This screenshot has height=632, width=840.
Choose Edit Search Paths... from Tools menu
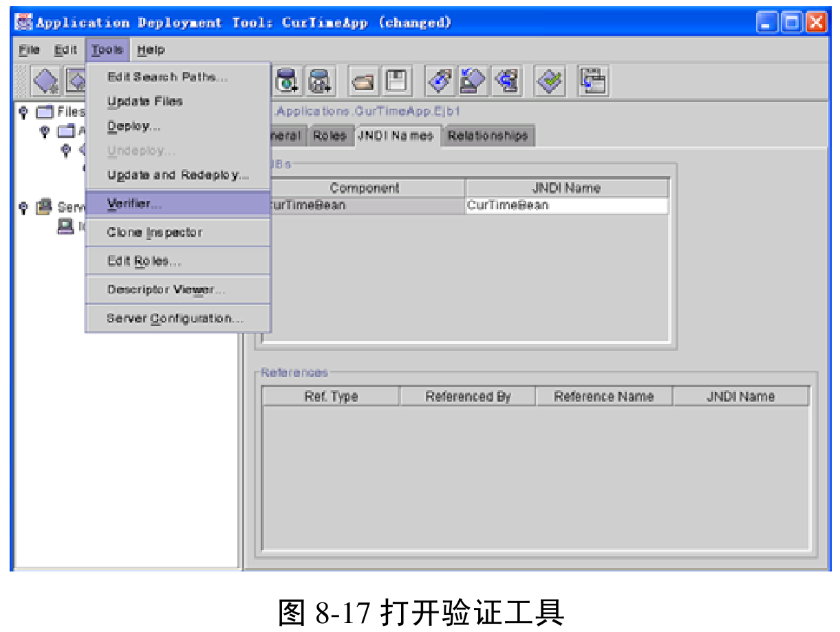click(178, 77)
